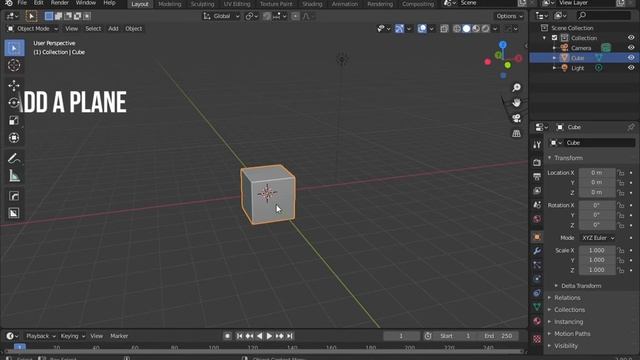Open the File menu
The image size is (640, 360).
[x=22, y=3]
